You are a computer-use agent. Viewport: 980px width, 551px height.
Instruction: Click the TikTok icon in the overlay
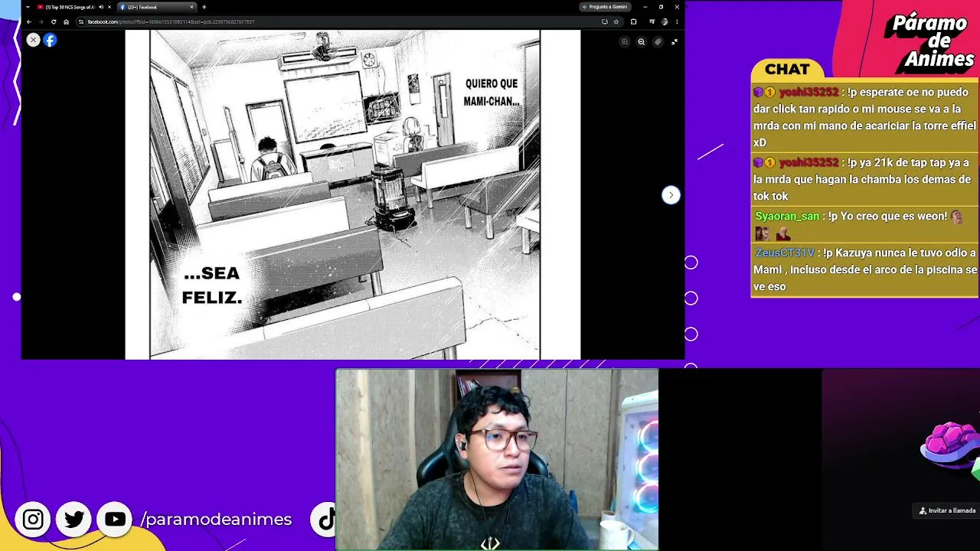pyautogui.click(x=327, y=520)
